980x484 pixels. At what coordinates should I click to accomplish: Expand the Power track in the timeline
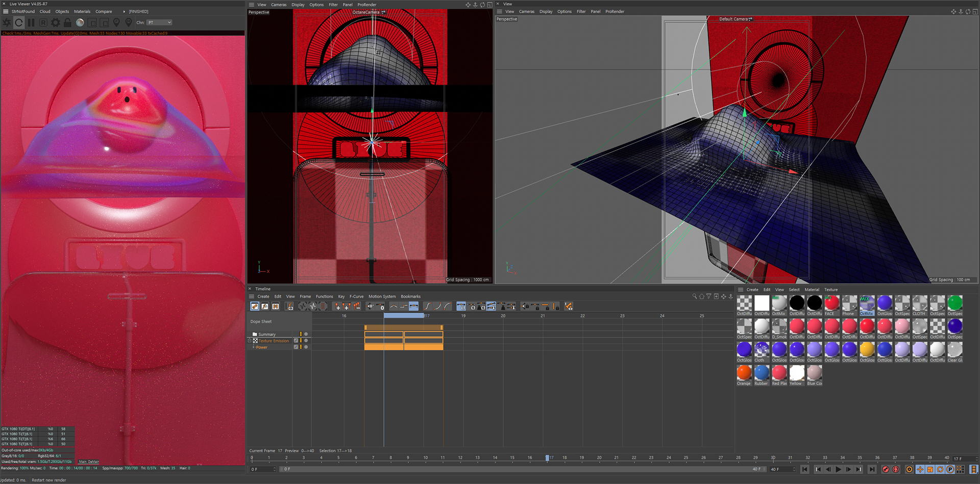[254, 347]
